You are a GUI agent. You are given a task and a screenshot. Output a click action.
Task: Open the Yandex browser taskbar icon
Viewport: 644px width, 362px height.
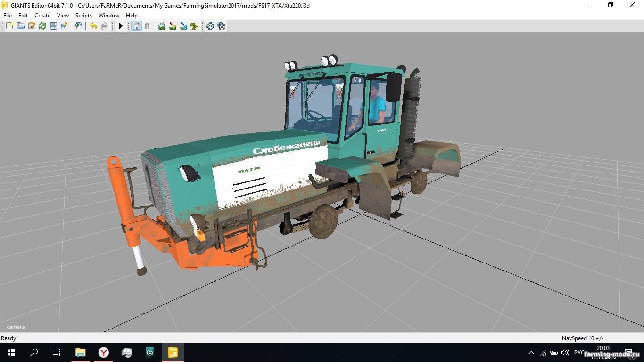tap(104, 353)
